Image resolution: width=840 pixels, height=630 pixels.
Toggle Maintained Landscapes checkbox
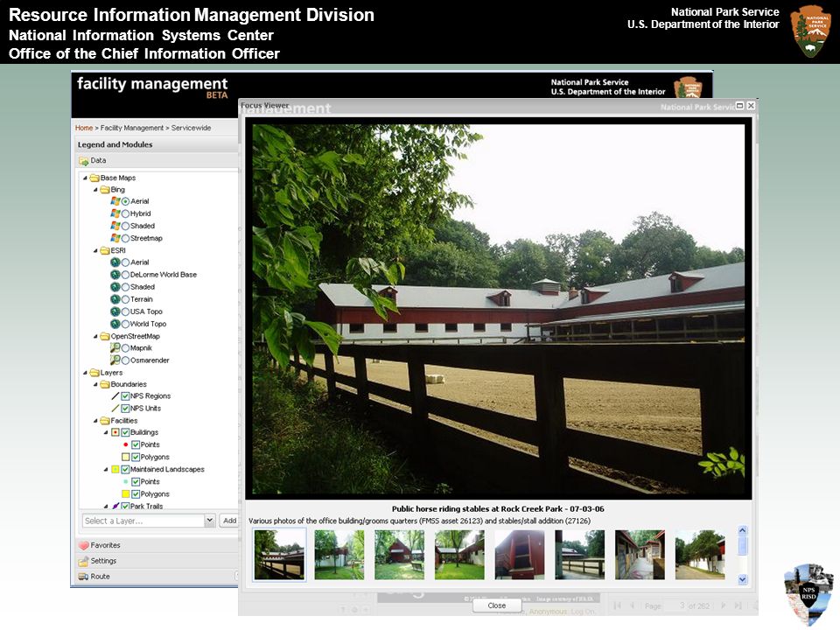tap(125, 470)
